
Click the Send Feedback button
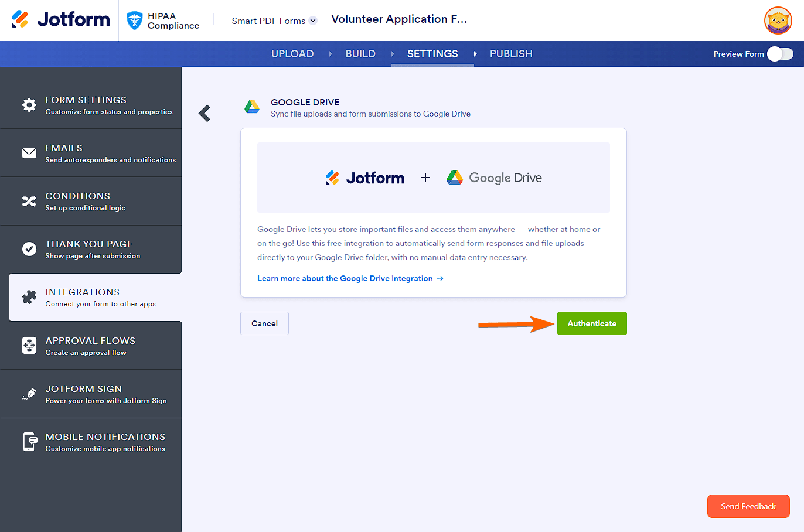[748, 506]
